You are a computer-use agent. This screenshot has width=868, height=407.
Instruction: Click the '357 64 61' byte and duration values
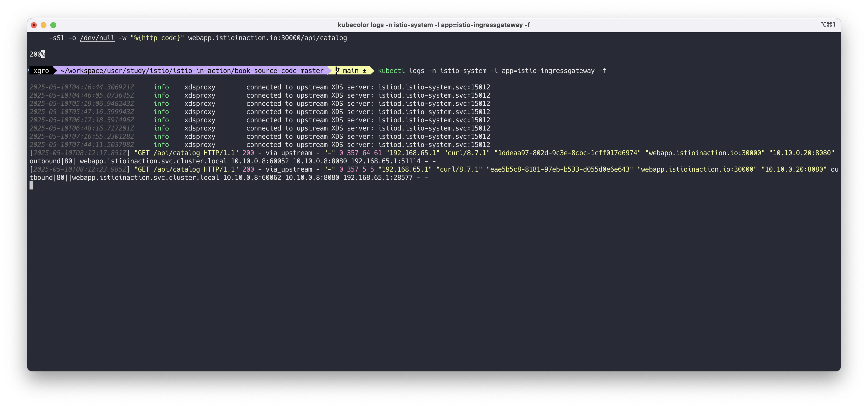click(364, 153)
